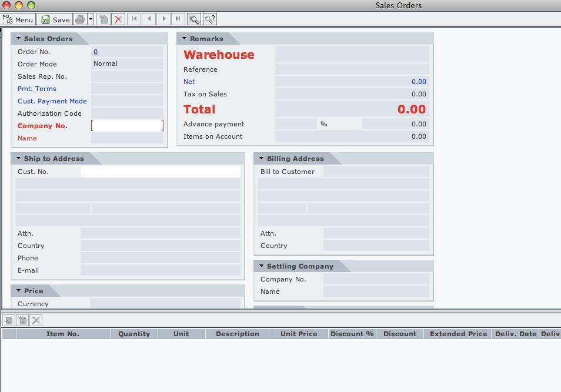Click the Billing Address Country field
The image size is (561, 392).
tap(376, 246)
